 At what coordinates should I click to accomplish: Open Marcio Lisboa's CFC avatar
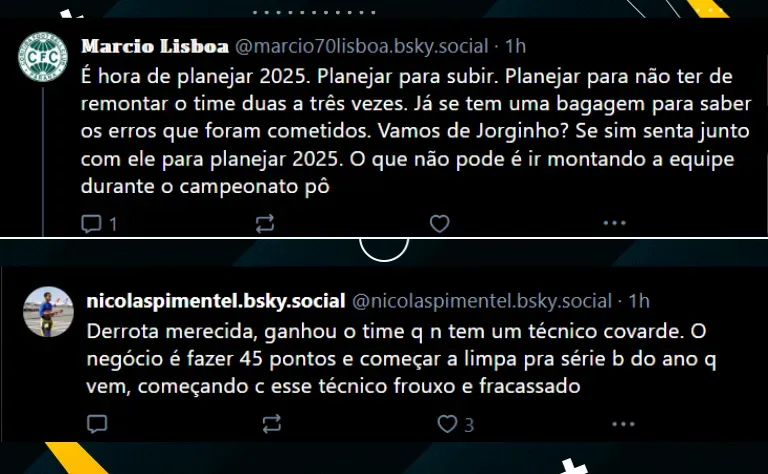point(43,57)
